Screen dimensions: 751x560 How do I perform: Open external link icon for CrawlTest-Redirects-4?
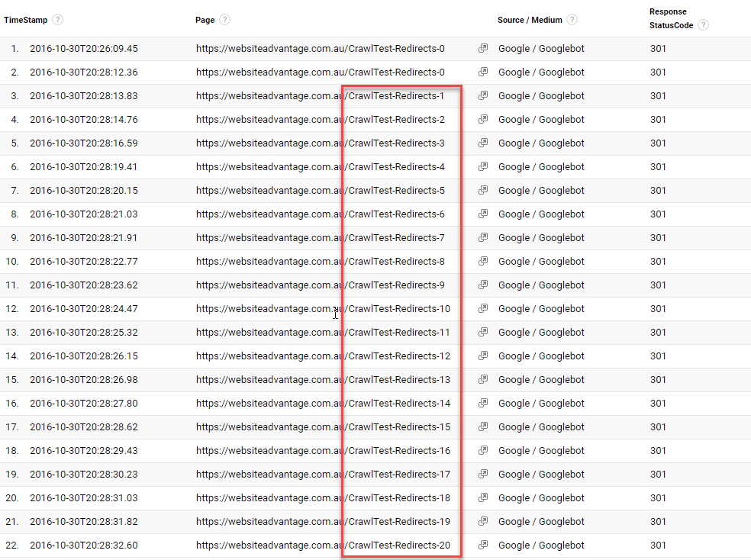483,166
